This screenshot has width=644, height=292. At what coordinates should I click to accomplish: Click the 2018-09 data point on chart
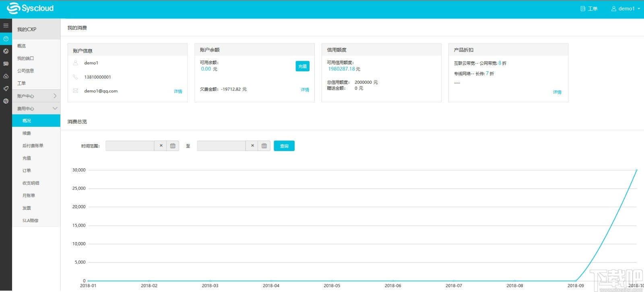coord(576,281)
